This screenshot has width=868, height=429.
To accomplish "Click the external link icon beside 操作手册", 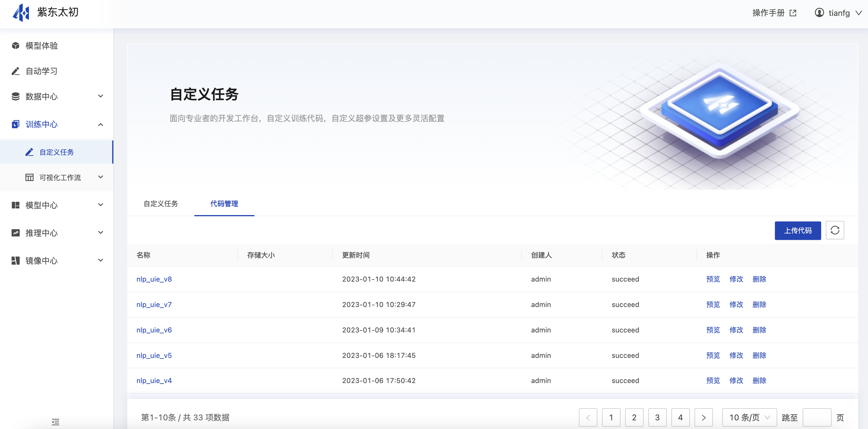I will tap(793, 13).
